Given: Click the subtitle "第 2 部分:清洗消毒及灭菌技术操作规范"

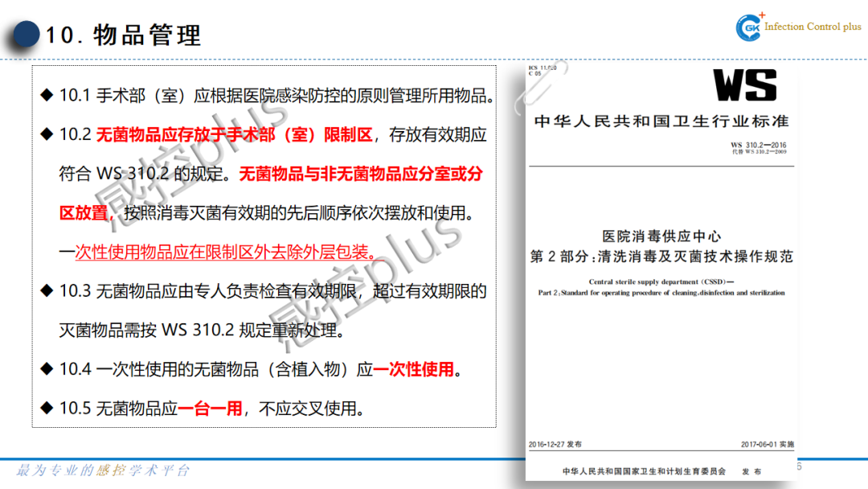Looking at the screenshot, I should (661, 257).
